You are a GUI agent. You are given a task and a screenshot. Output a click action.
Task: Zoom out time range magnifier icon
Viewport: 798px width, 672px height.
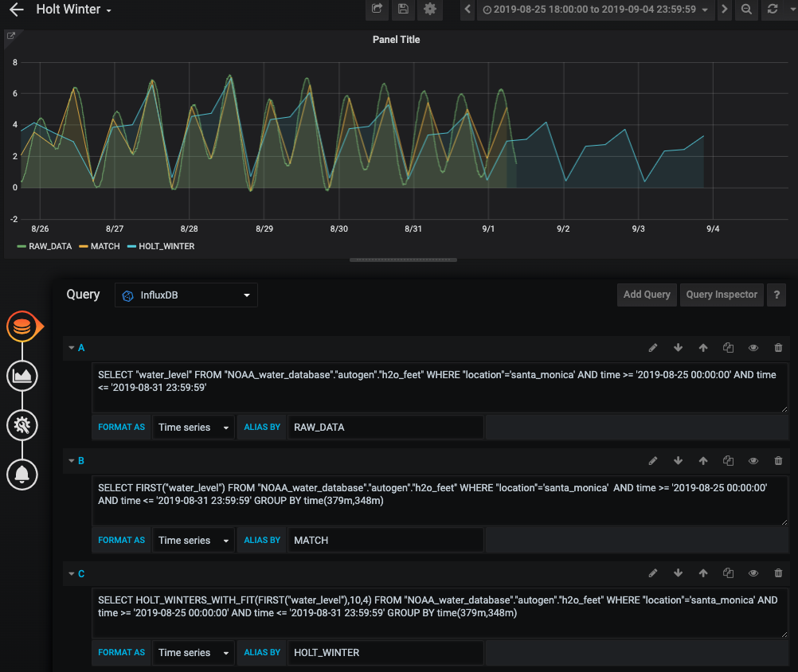(x=746, y=10)
